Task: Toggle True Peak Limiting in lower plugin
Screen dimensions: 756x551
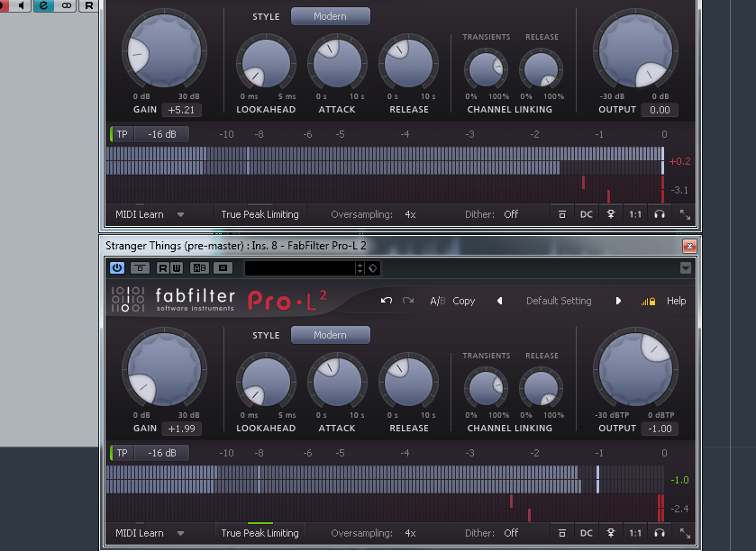Action: pos(260,533)
